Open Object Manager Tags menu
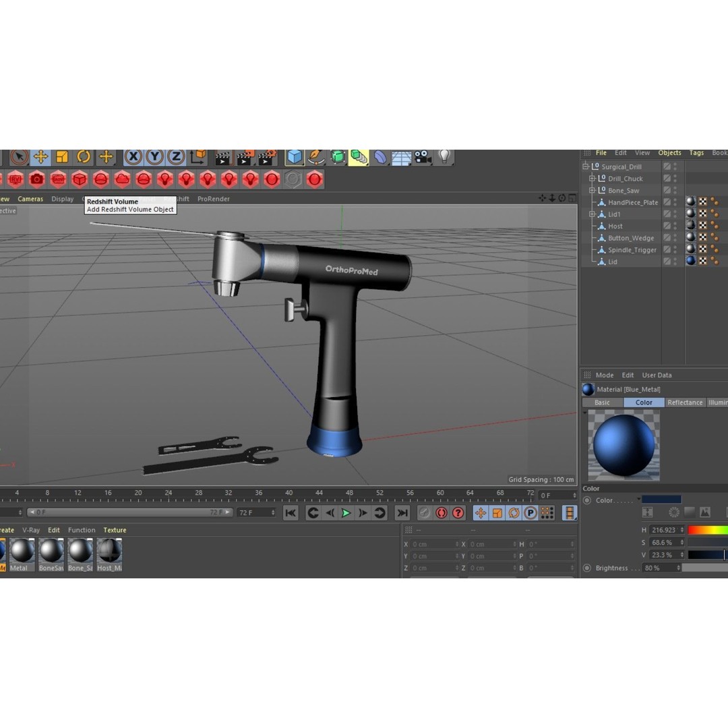 tap(696, 153)
